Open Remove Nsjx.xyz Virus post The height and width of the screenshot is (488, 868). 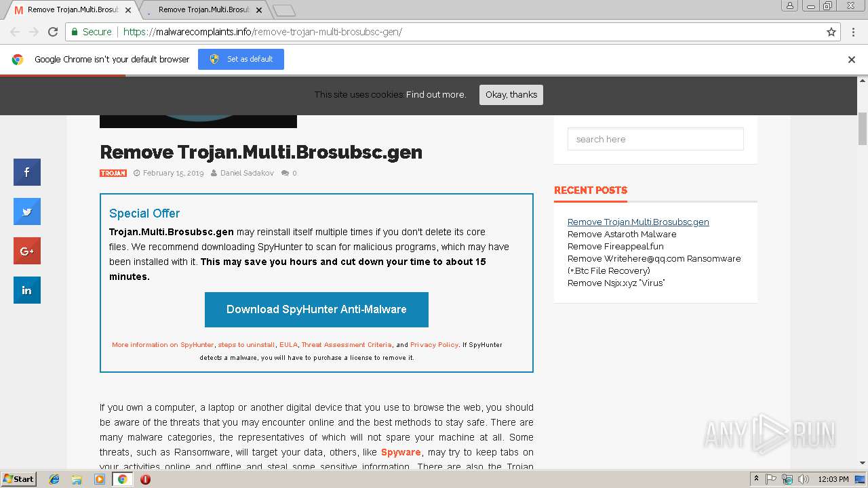(616, 283)
